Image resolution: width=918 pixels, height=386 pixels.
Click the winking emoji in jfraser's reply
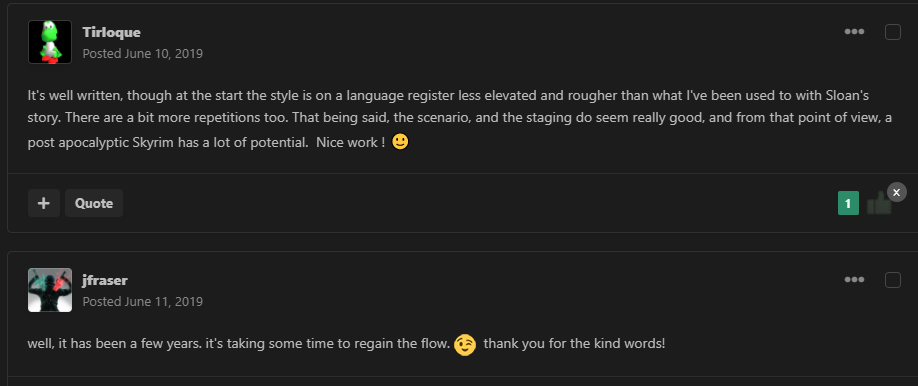coord(465,344)
